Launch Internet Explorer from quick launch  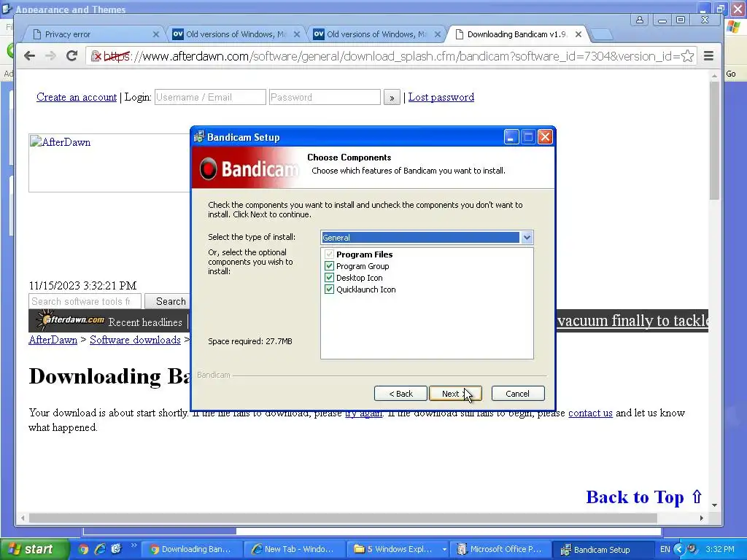tap(100, 549)
